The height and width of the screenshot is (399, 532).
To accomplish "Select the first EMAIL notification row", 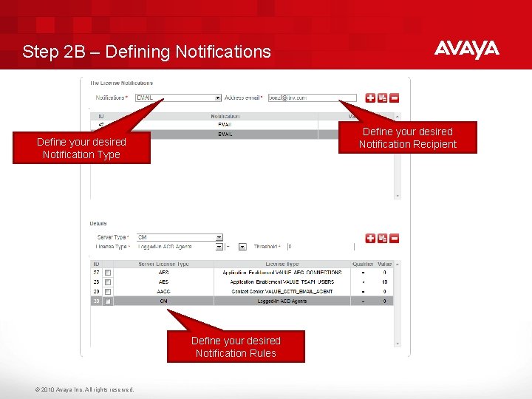I will (242, 125).
